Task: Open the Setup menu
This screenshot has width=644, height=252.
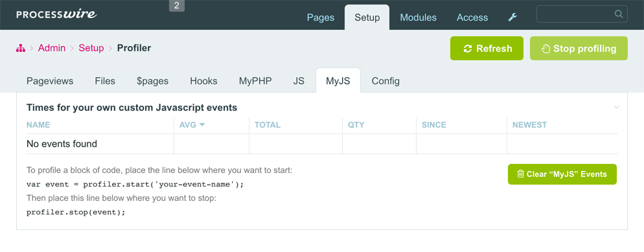Action: (367, 17)
